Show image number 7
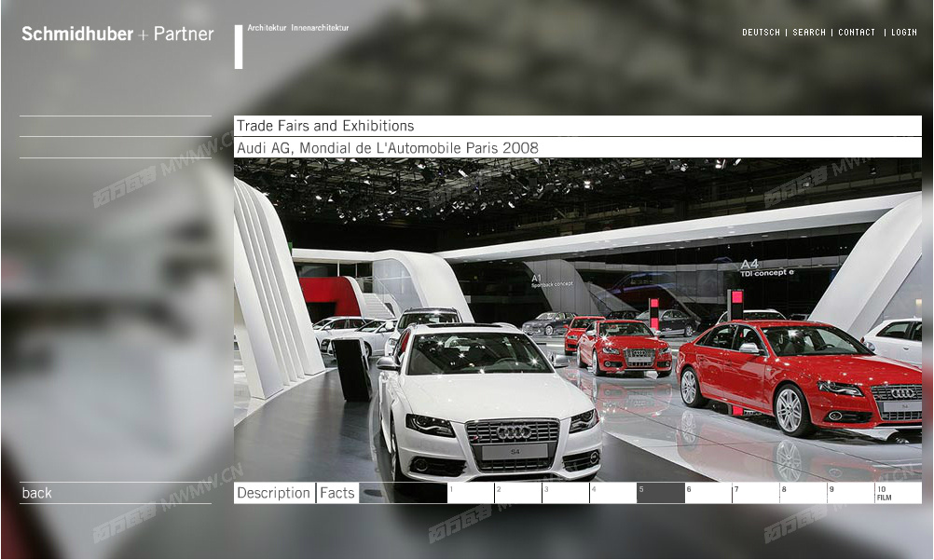The image size is (934, 560). coord(756,493)
